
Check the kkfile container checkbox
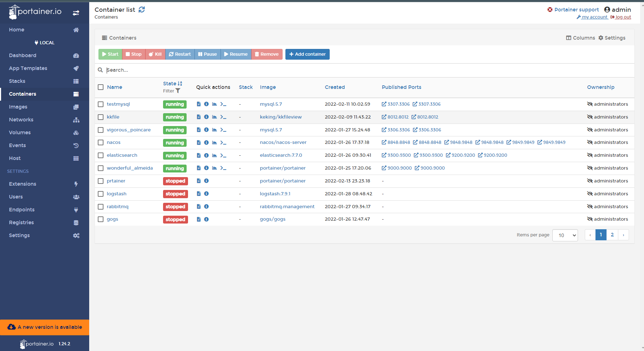[101, 117]
